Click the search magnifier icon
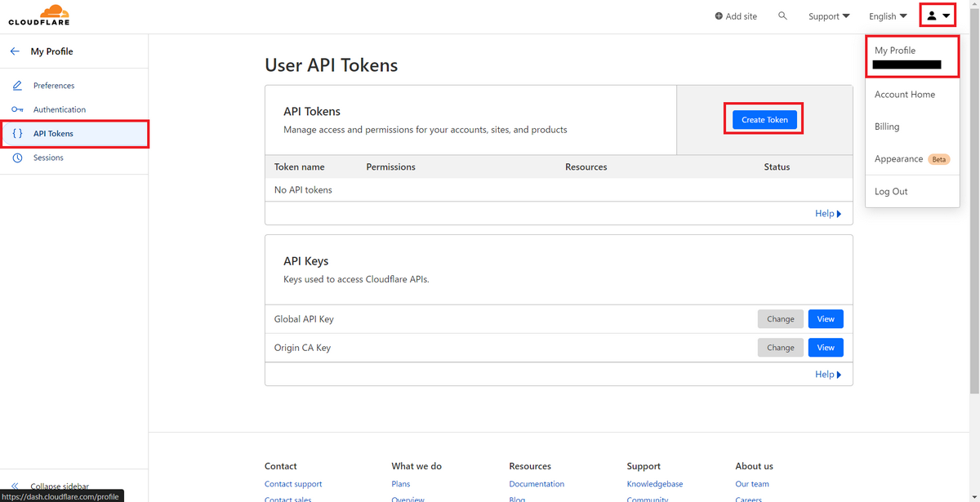 point(782,16)
